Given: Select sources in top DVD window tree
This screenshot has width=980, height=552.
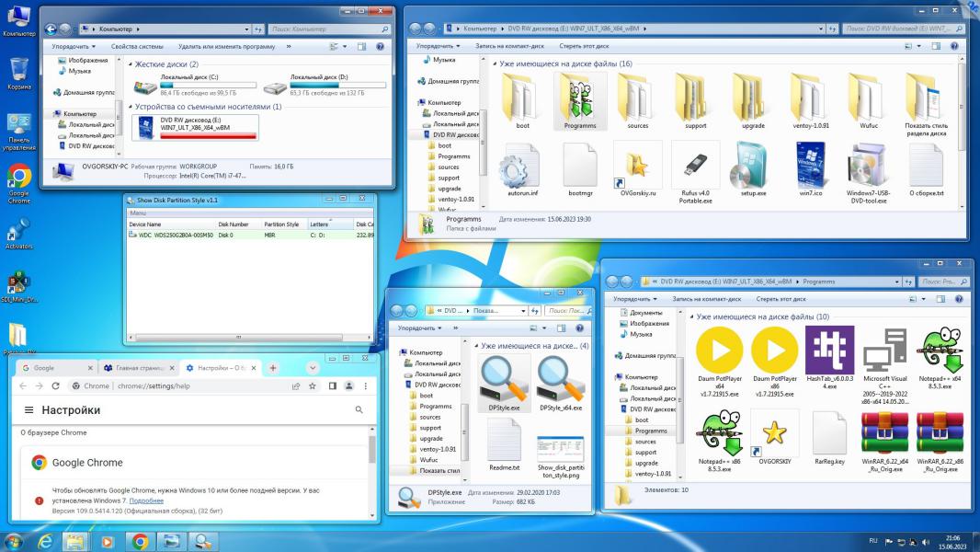Looking at the screenshot, I should (448, 167).
